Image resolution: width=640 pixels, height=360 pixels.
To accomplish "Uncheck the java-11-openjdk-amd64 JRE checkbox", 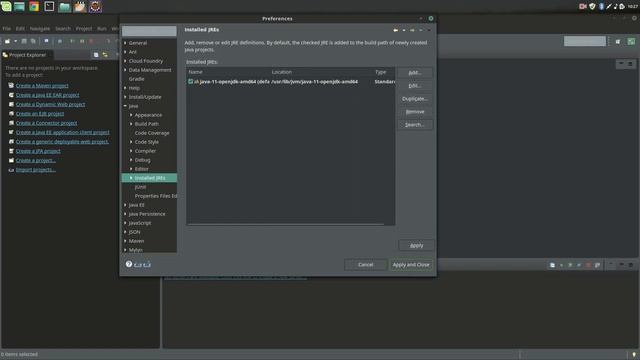I will pyautogui.click(x=191, y=82).
